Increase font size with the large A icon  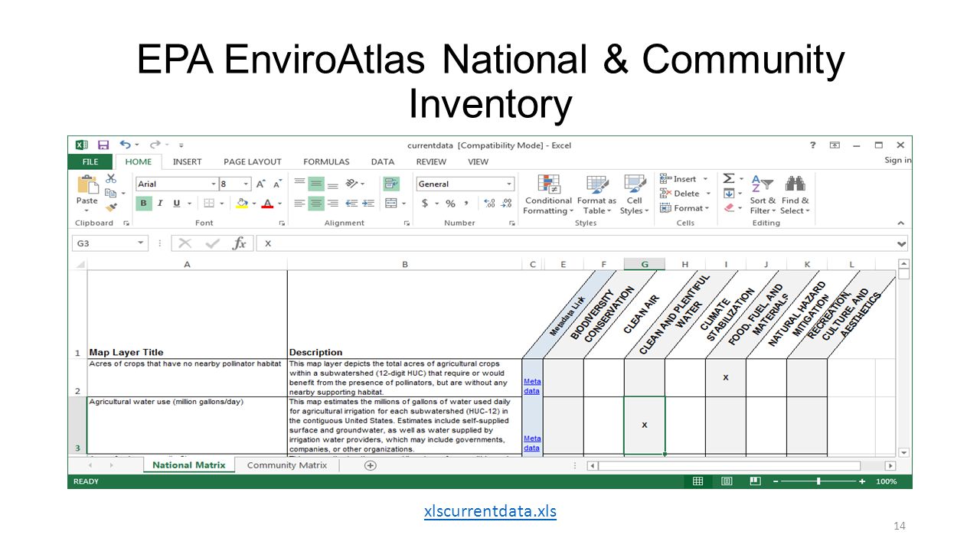click(x=261, y=184)
